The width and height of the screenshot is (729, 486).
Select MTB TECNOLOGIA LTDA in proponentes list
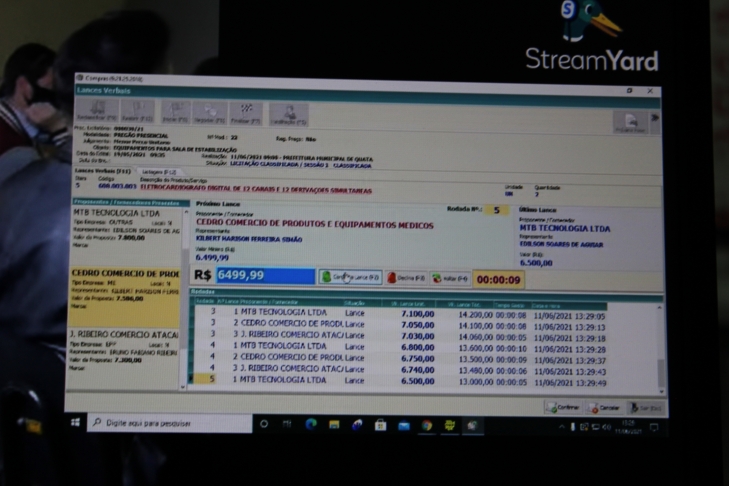point(126,229)
